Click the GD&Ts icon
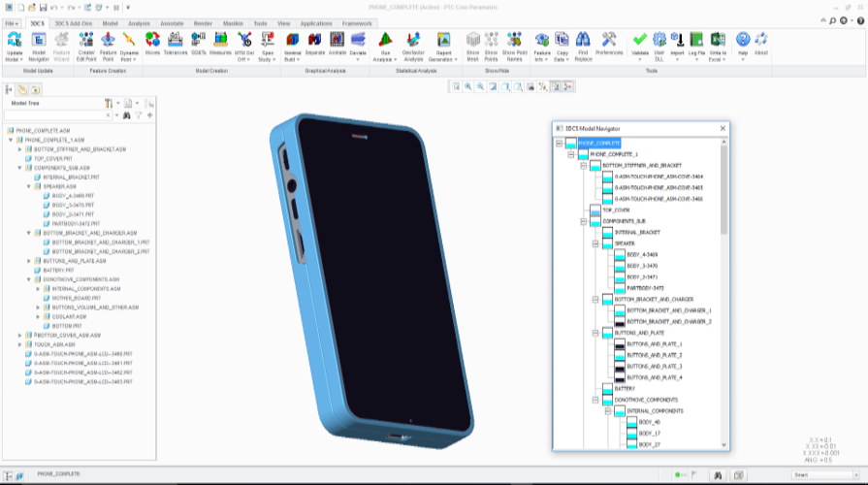868x485 pixels. (198, 40)
